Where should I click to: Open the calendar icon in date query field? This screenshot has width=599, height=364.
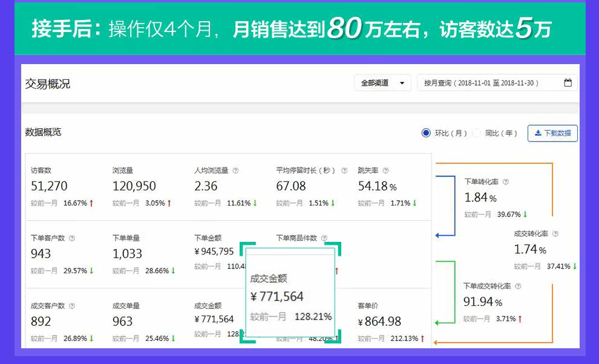(568, 82)
